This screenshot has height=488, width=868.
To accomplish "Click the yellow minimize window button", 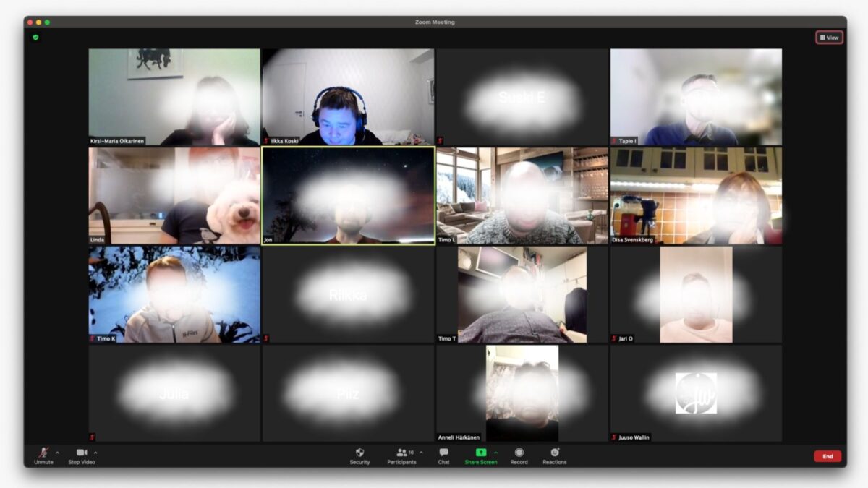I will point(39,22).
